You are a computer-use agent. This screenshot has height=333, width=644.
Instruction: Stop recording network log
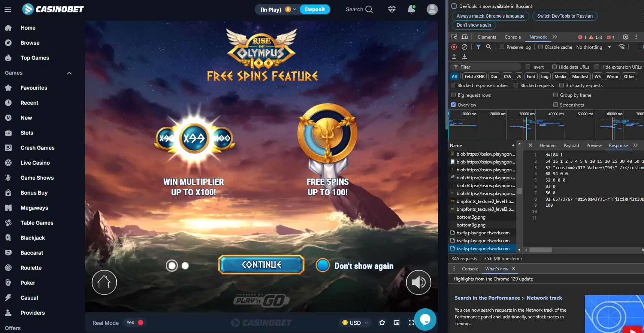tap(454, 47)
